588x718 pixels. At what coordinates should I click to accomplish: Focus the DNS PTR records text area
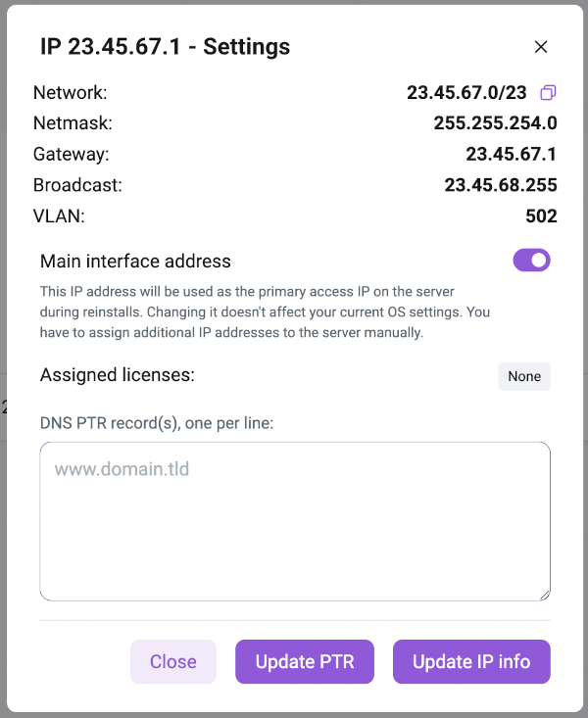click(294, 520)
